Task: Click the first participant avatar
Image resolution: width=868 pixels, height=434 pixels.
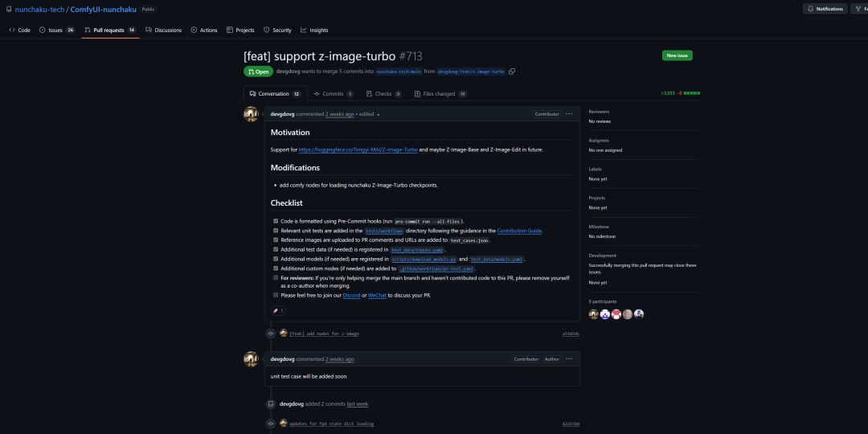Action: [x=593, y=314]
